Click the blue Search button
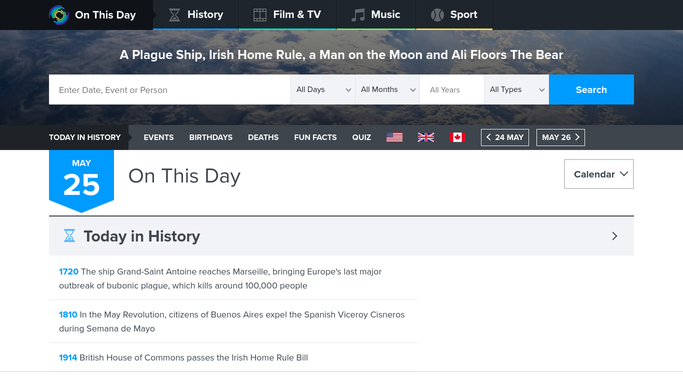Image resolution: width=683 pixels, height=384 pixels. pyautogui.click(x=591, y=90)
